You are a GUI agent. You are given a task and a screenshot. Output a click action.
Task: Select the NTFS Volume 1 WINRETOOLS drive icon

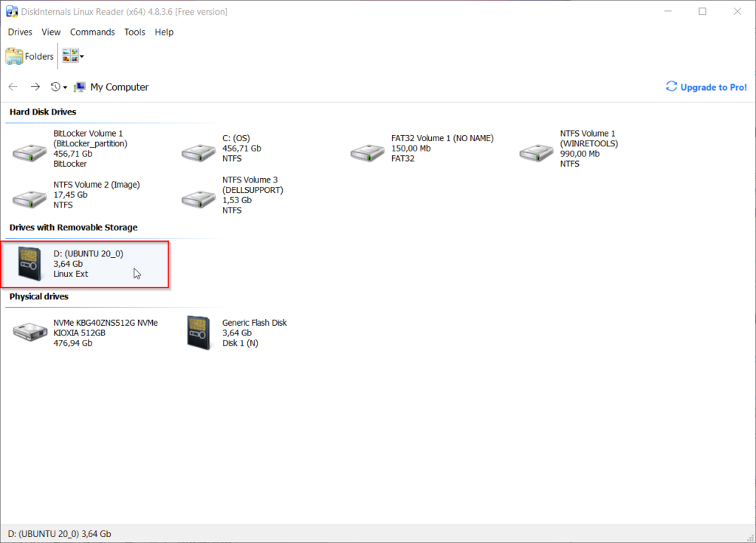[x=536, y=152]
